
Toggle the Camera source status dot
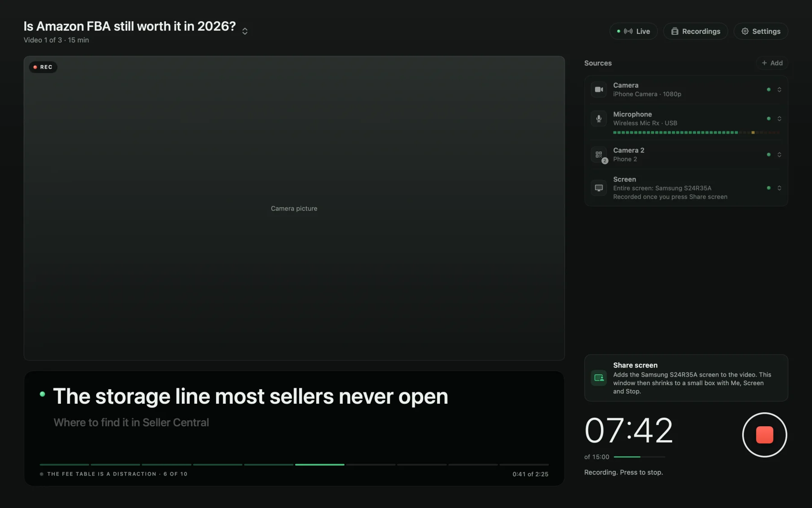click(x=769, y=89)
